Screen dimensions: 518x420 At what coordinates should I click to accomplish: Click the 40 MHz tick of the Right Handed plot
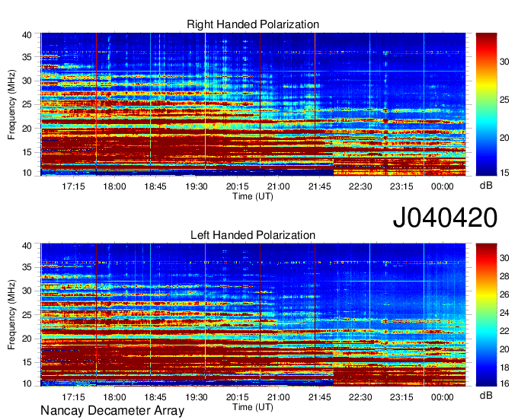27,35
